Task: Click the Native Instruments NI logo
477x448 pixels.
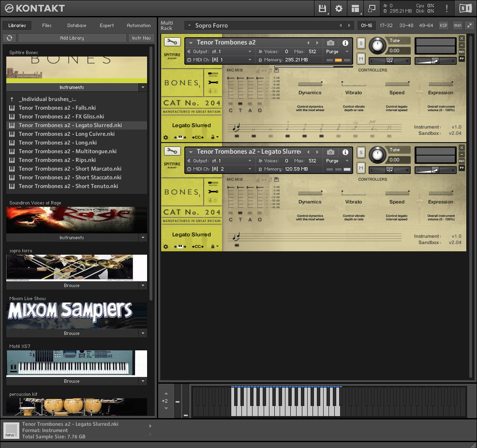Action: click(x=465, y=8)
